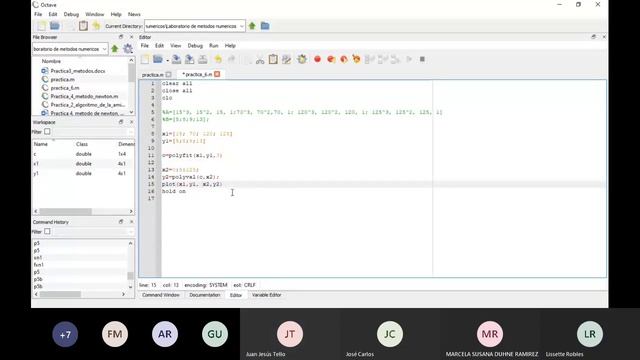Switch to the Documentation tab
This screenshot has width=640, height=360.
(x=204, y=295)
